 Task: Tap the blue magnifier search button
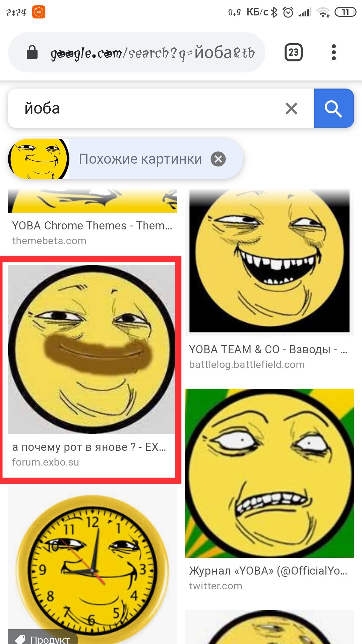tap(334, 108)
